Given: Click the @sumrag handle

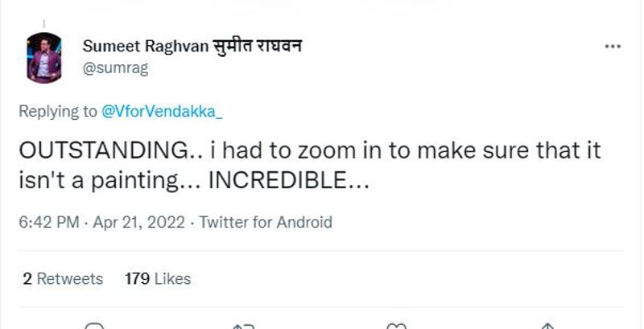Looking at the screenshot, I should (x=115, y=68).
